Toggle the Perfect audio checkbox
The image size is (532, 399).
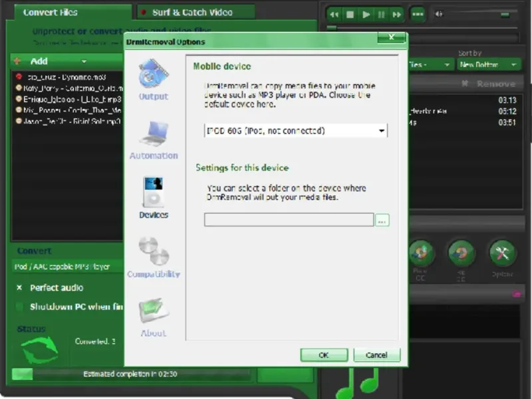[x=19, y=288]
